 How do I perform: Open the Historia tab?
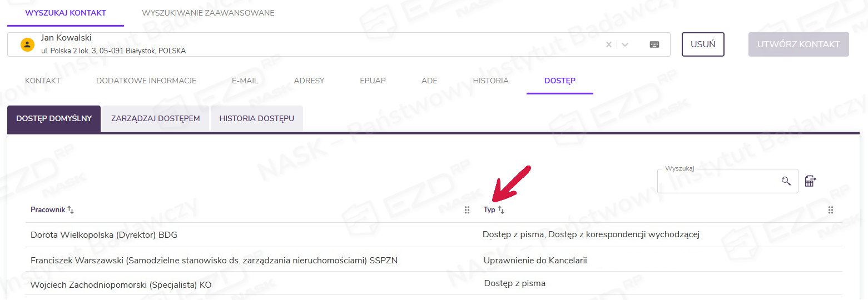click(490, 81)
